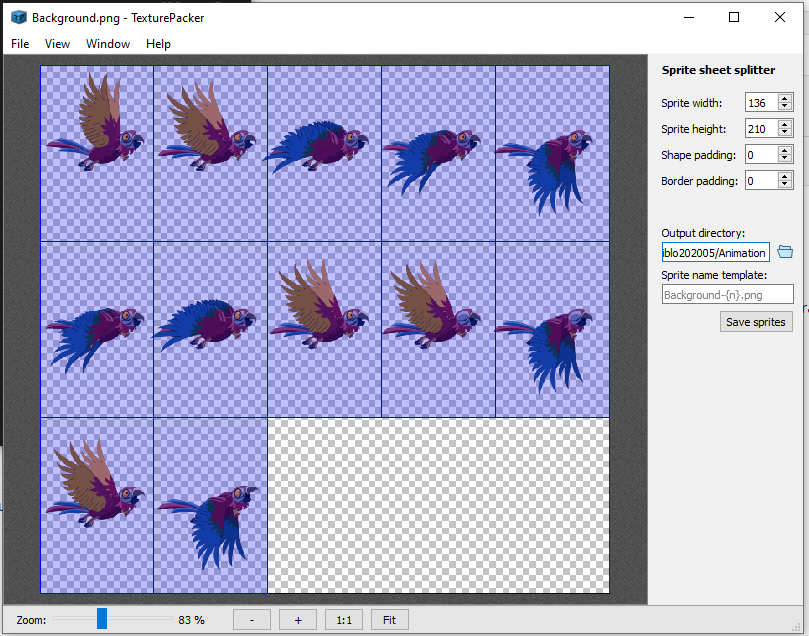Click the Fit zoom button
The image size is (809, 636).
(x=390, y=619)
